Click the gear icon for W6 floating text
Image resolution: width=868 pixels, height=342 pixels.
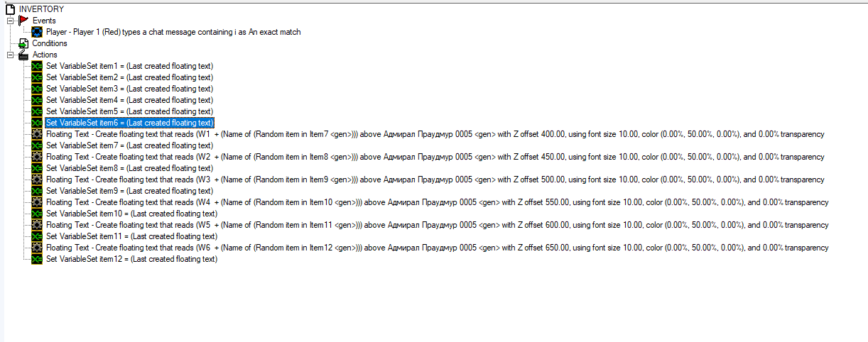click(37, 248)
